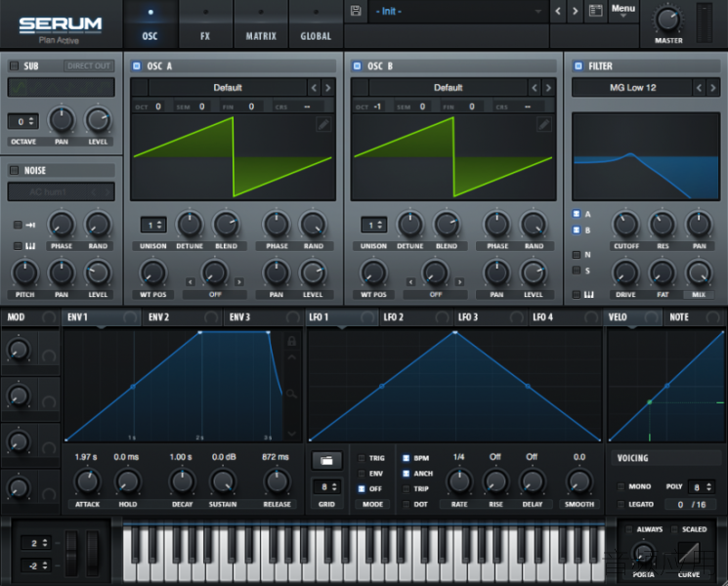Click the filter CUTOFF knob

pyautogui.click(x=625, y=225)
